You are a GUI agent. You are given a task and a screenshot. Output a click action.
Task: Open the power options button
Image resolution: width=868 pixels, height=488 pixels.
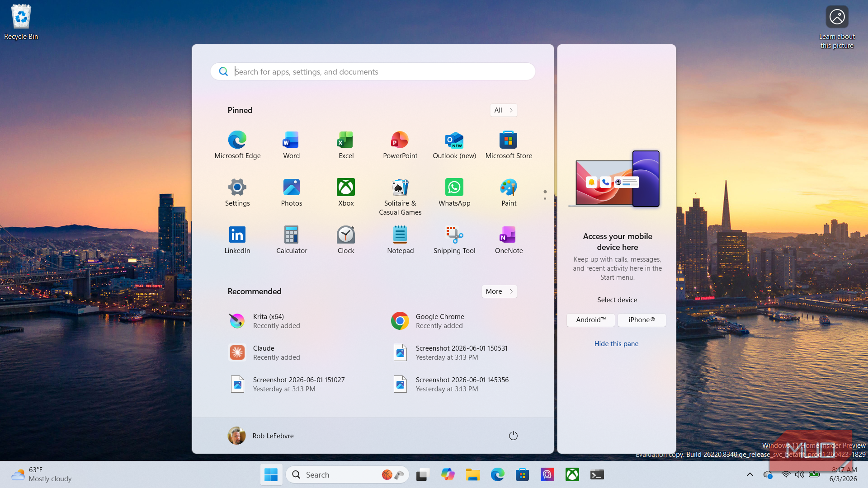513,436
